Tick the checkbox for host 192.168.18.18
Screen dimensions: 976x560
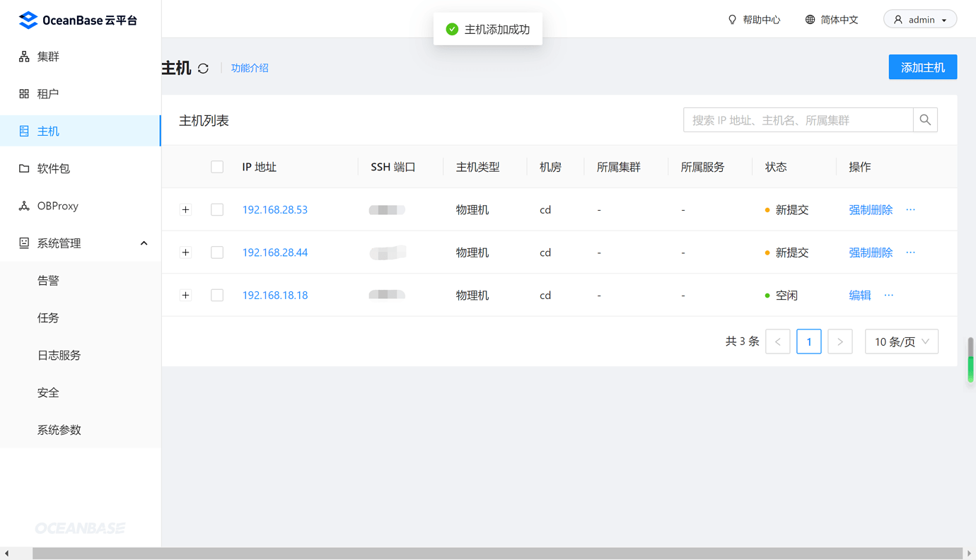tap(217, 295)
